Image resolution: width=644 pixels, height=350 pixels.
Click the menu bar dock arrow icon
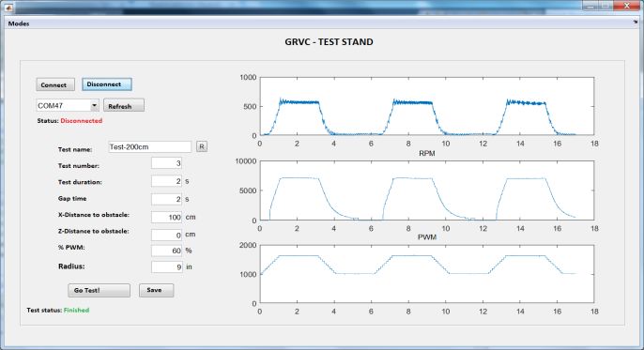[636, 23]
